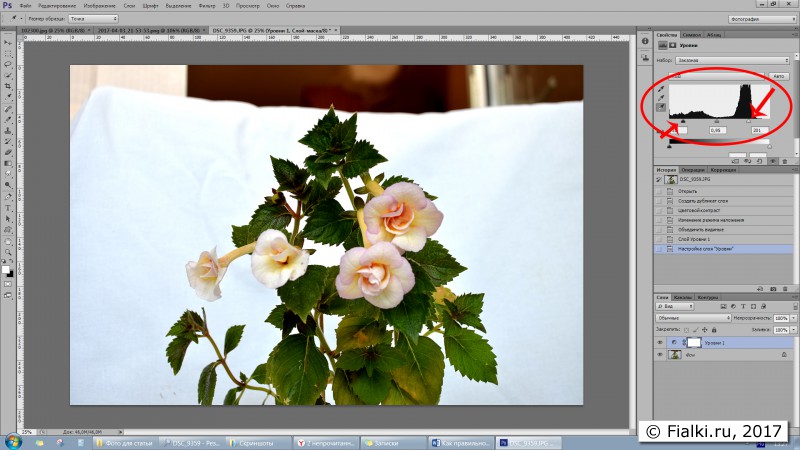
Task: Switch to the Каналы tab
Action: pyautogui.click(x=682, y=297)
